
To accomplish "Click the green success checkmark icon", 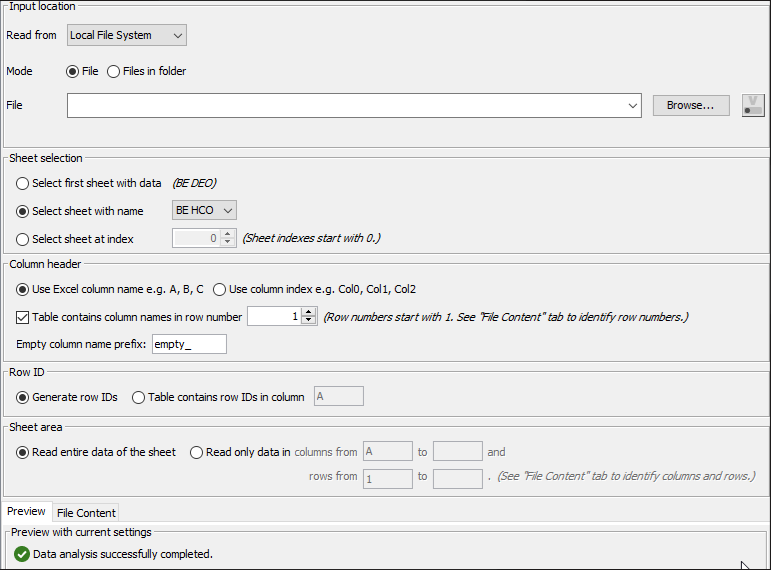I will 22,554.
